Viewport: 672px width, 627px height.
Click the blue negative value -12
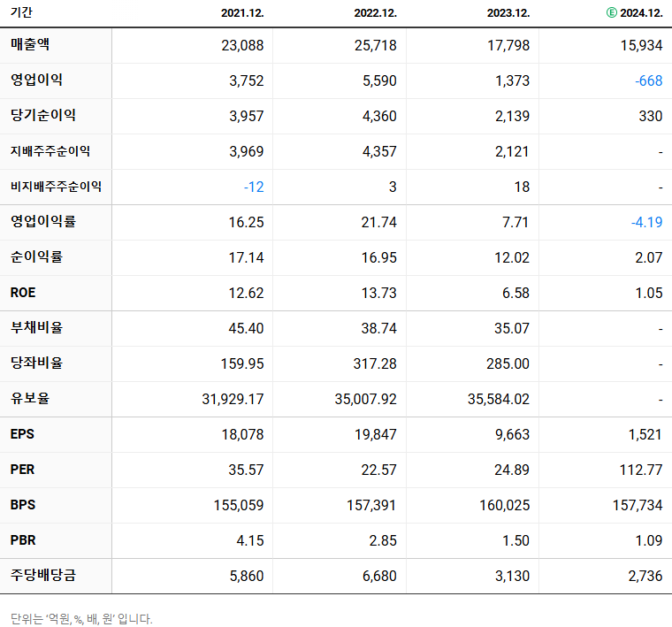point(254,187)
